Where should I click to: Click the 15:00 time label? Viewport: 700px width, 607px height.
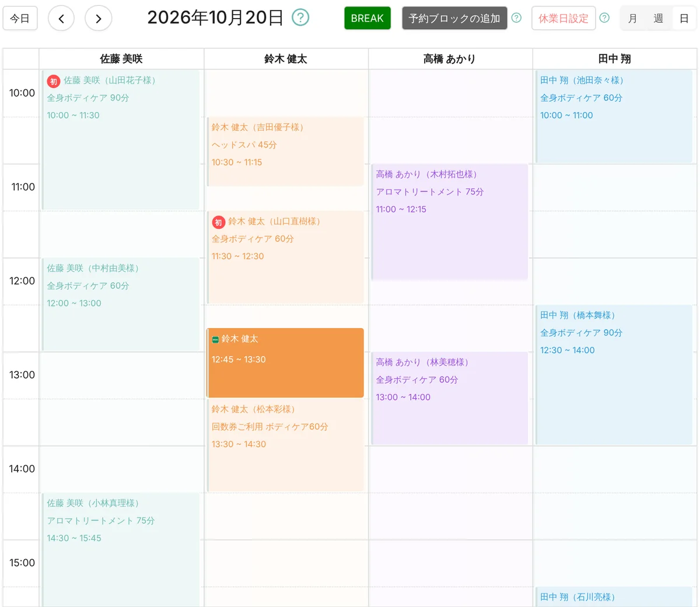[22, 563]
